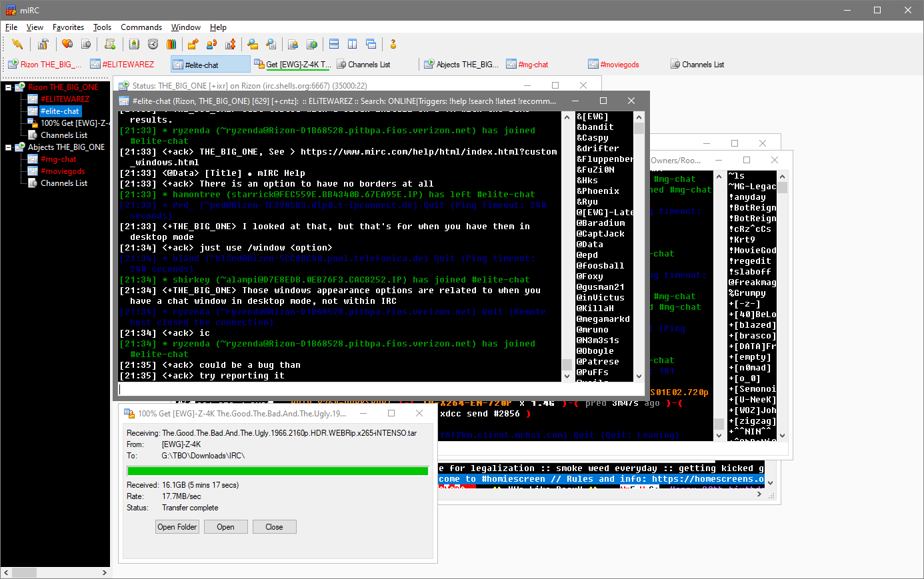Click the DCC Chat toolbar icon
The width and height of the screenshot is (924, 579).
coord(211,44)
